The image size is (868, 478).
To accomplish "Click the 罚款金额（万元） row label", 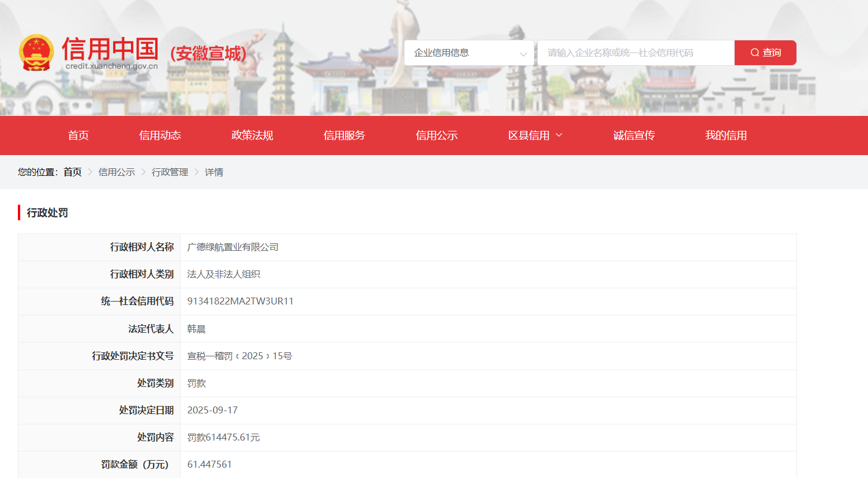I will point(135,465).
